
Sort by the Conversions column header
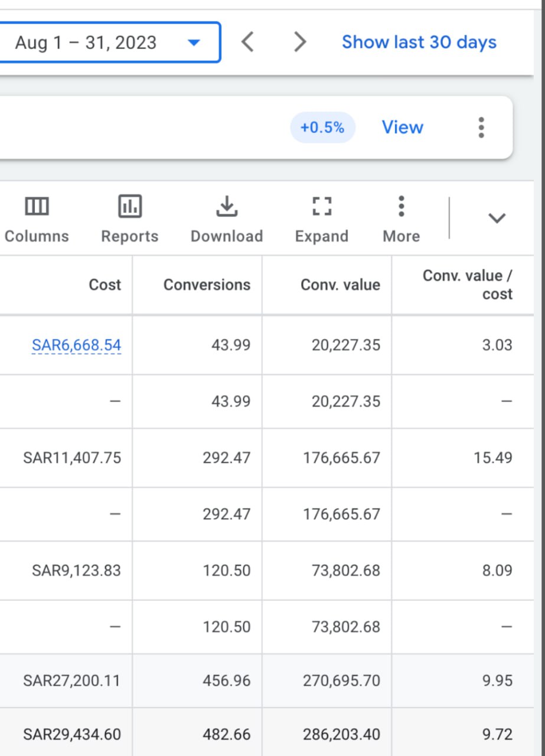[x=207, y=285]
